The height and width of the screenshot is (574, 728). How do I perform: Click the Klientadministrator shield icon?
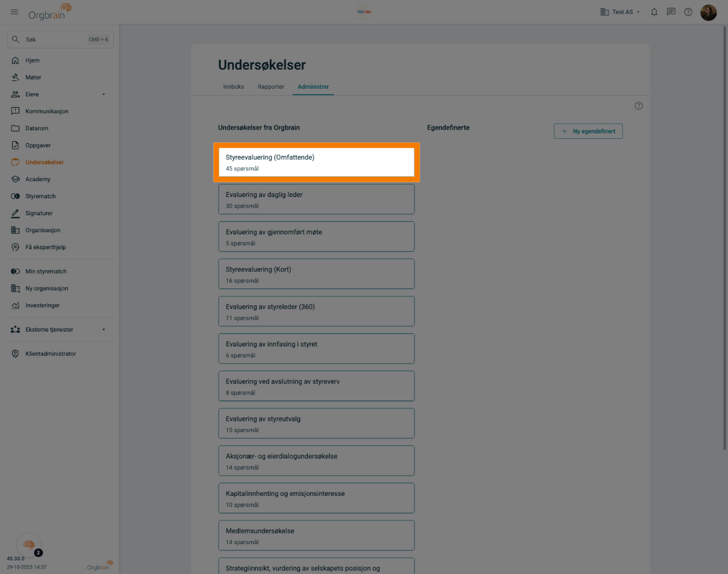coord(15,354)
